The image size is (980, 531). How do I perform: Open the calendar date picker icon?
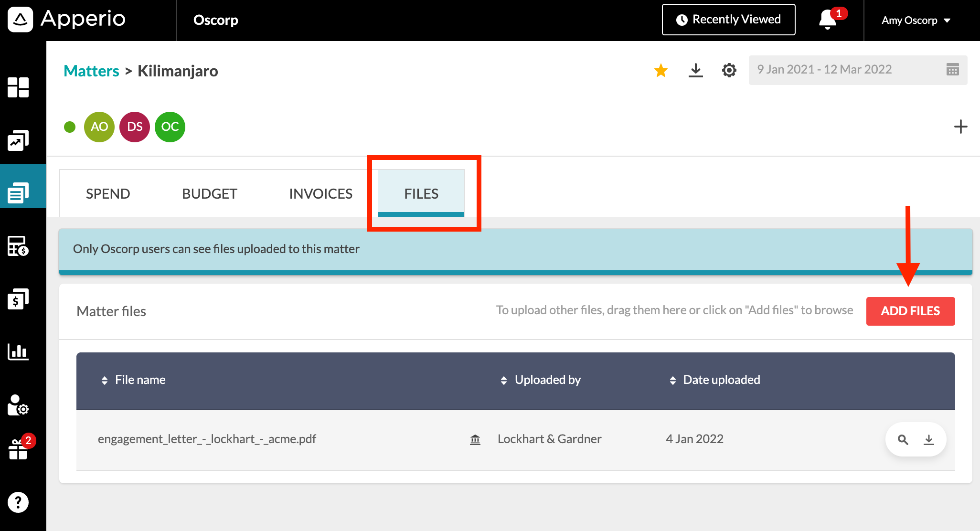click(953, 70)
